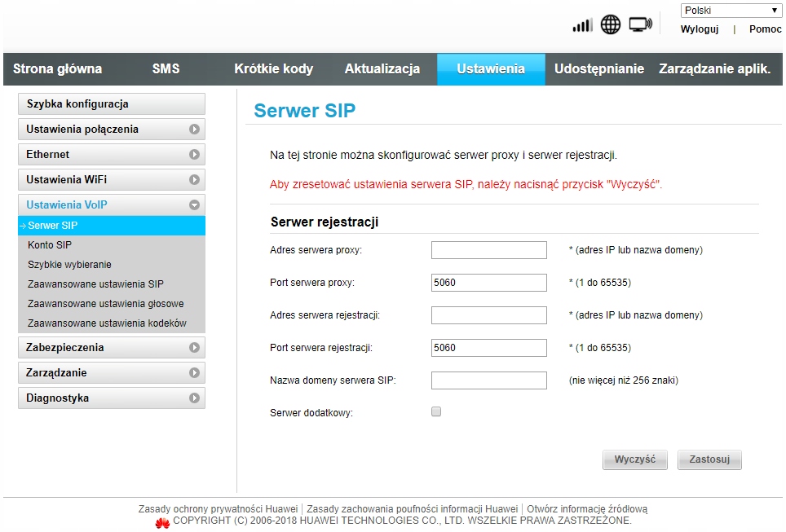Open Zaawansowane ustawienia kodeków menu item
The height and width of the screenshot is (532, 786).
tap(107, 323)
